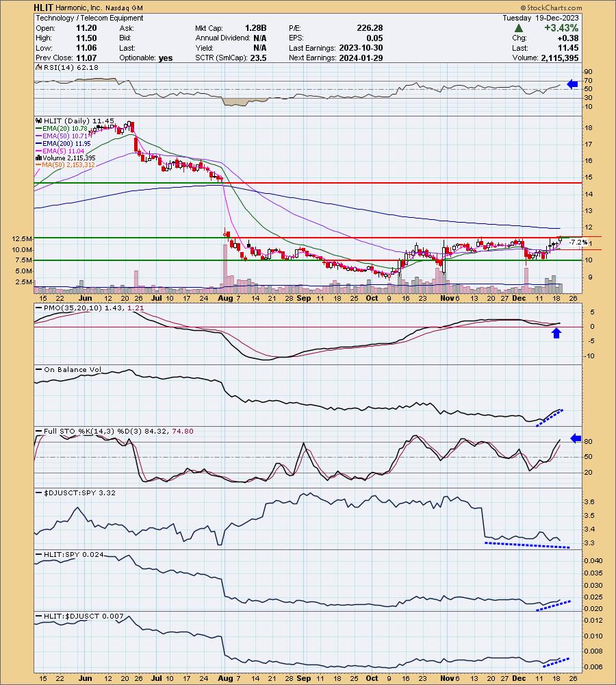Click the header Last value 11.45
The height and width of the screenshot is (685, 616).
pyautogui.click(x=568, y=48)
